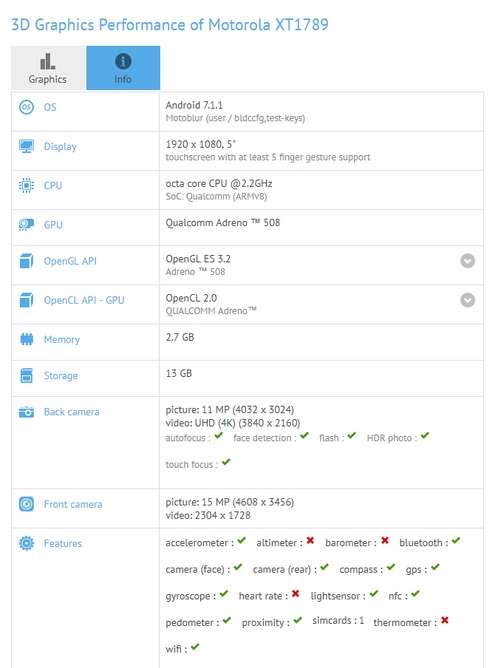Click the GPU graphics card icon
Image resolution: width=492 pixels, height=668 pixels.
26,225
